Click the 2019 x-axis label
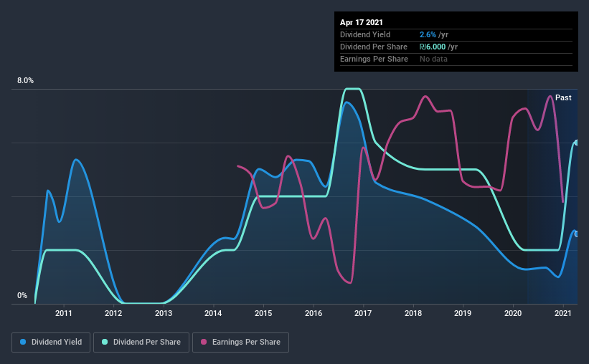The width and height of the screenshot is (589, 364). pyautogui.click(x=463, y=313)
